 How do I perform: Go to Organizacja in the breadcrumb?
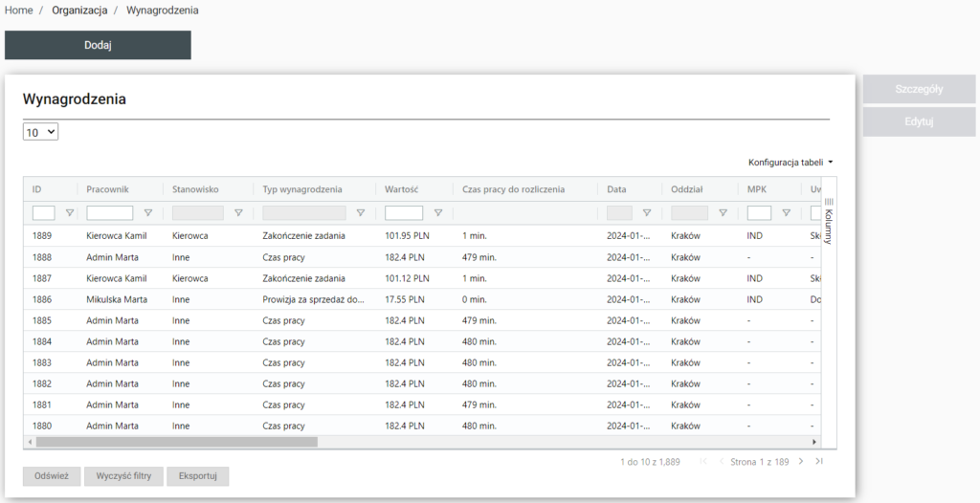79,10
